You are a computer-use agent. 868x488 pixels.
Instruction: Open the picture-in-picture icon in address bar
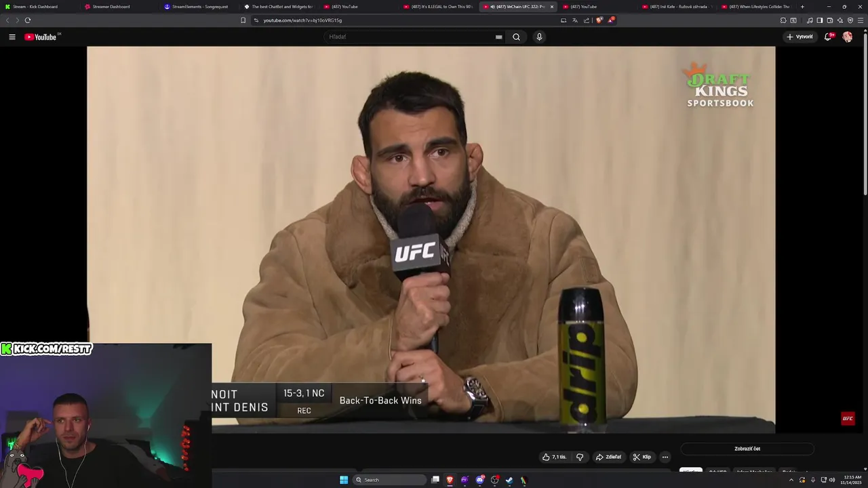(x=564, y=20)
